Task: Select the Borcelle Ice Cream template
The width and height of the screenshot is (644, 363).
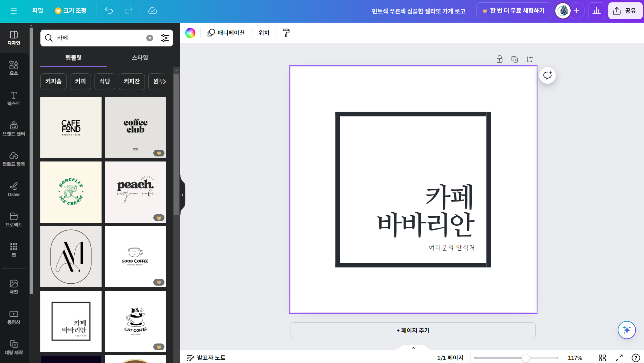Action: coord(71,192)
